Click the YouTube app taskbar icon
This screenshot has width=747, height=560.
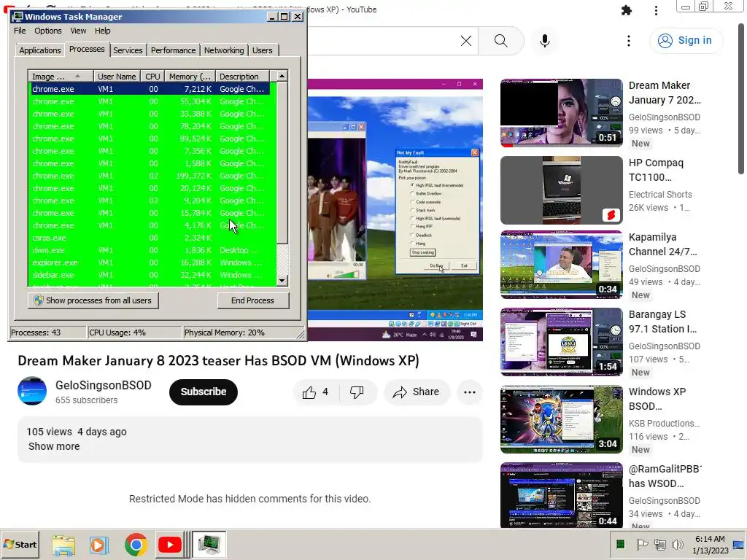pyautogui.click(x=169, y=545)
